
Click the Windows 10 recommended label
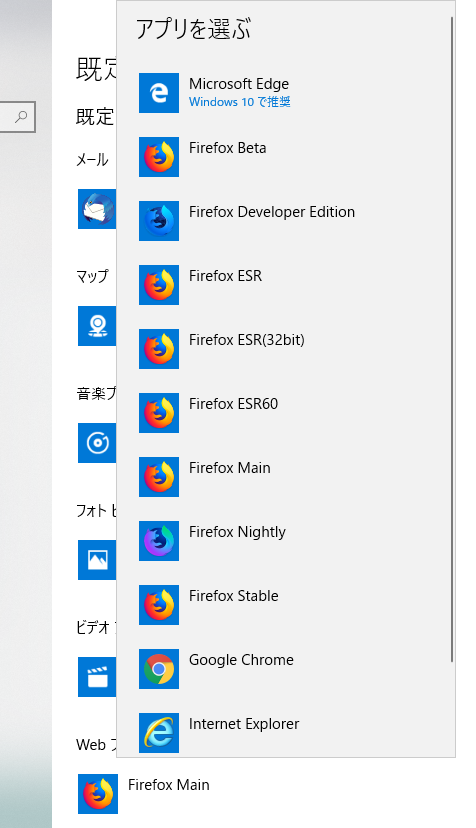240,102
